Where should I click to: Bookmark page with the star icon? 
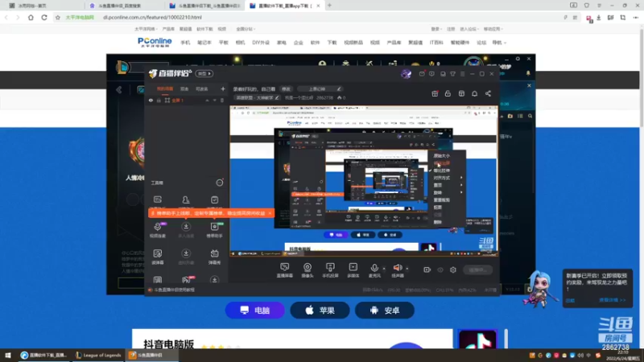57,17
